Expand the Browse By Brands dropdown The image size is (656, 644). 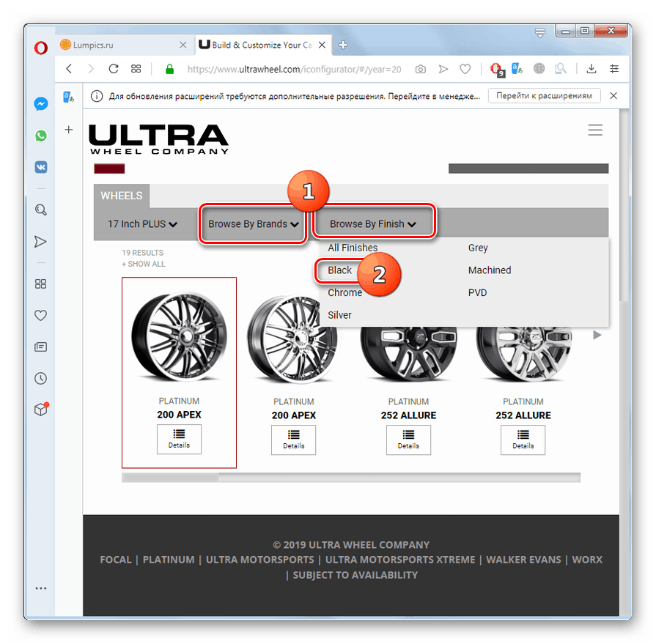pos(252,223)
